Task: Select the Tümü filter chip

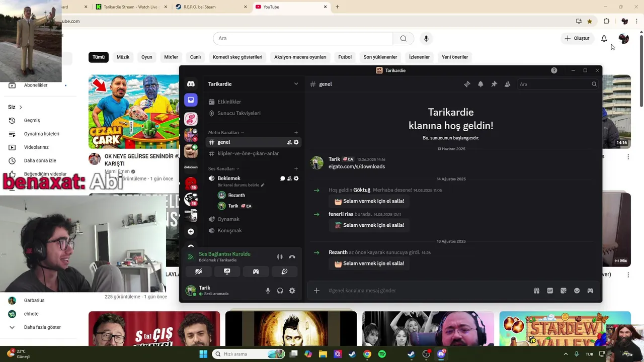Action: tap(99, 57)
